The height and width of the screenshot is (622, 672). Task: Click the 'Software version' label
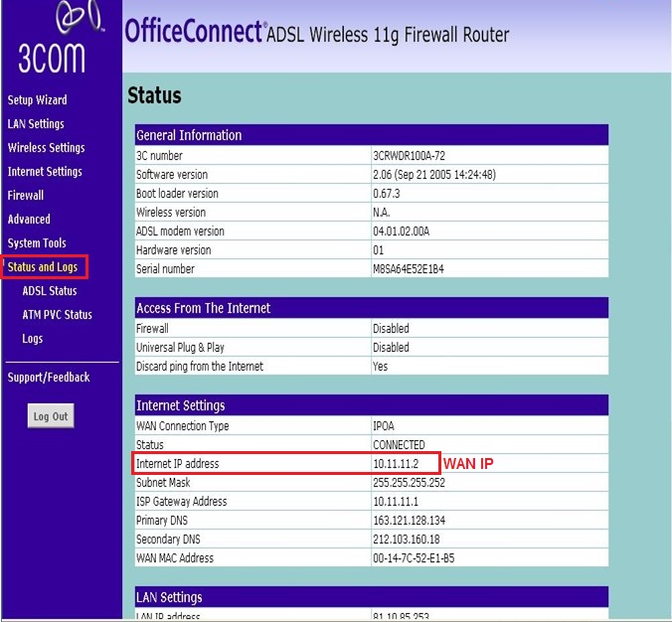(172, 175)
